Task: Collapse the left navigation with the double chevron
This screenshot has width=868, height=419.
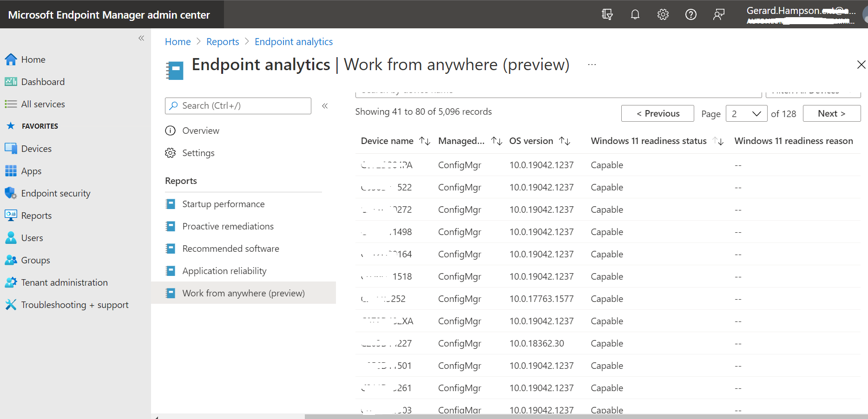Action: click(x=141, y=38)
